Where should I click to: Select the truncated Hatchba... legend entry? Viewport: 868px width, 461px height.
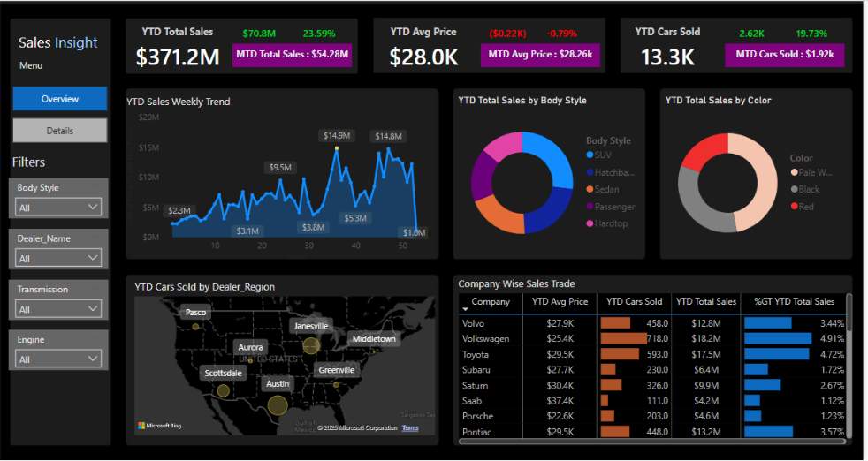pyautogui.click(x=610, y=173)
